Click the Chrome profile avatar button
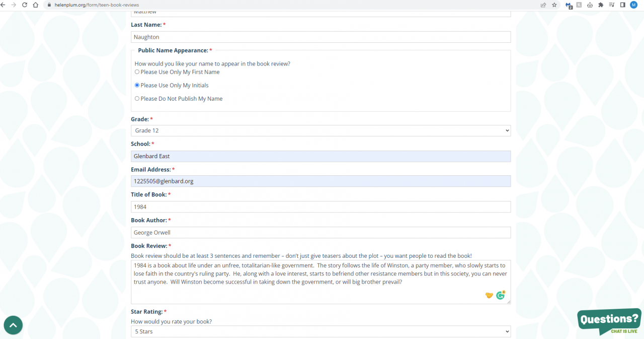 click(x=633, y=5)
